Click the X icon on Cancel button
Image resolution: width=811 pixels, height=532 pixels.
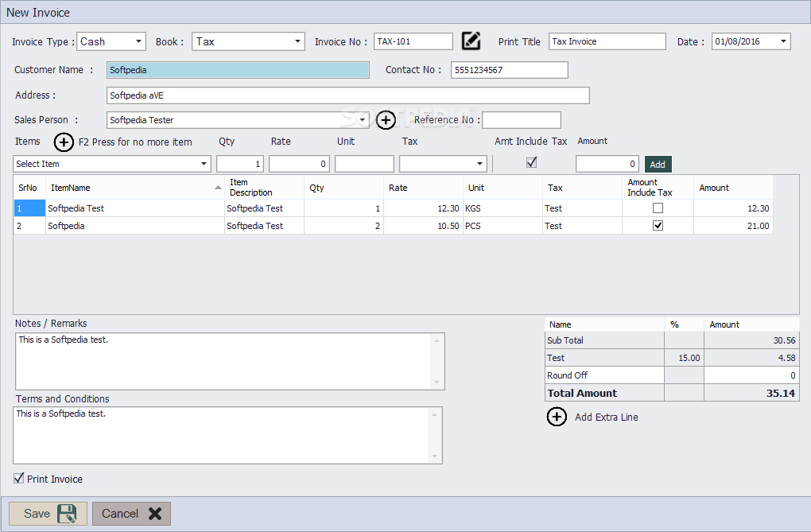[x=155, y=514]
